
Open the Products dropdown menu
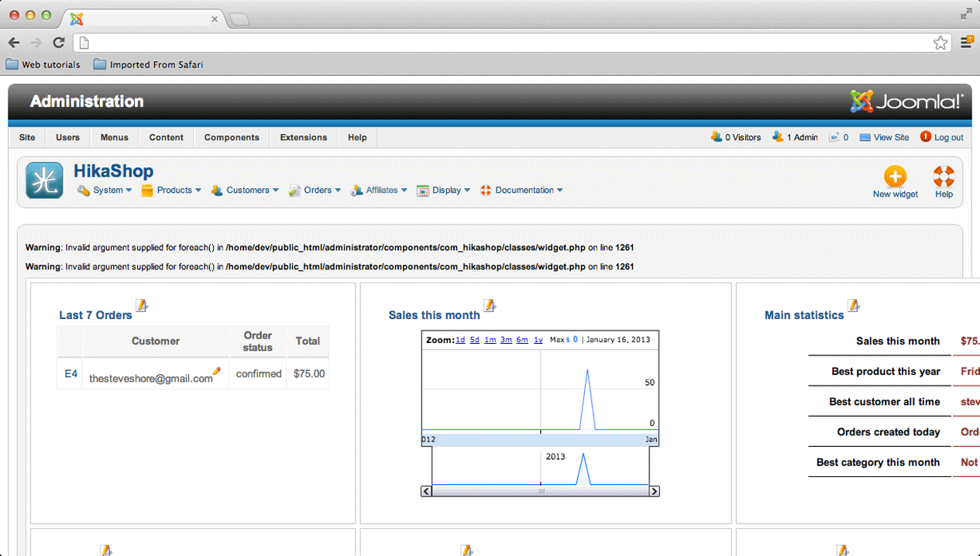pyautogui.click(x=171, y=190)
